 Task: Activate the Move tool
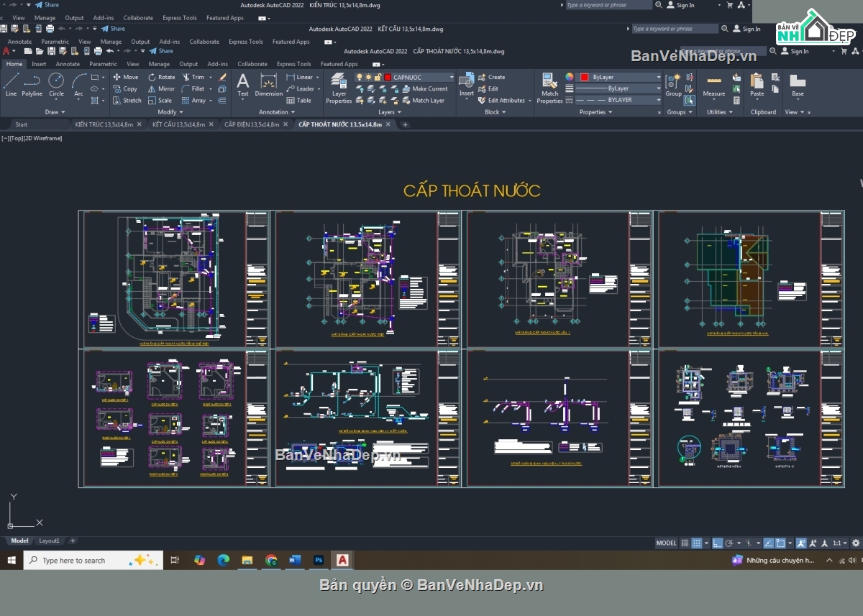[x=126, y=76]
